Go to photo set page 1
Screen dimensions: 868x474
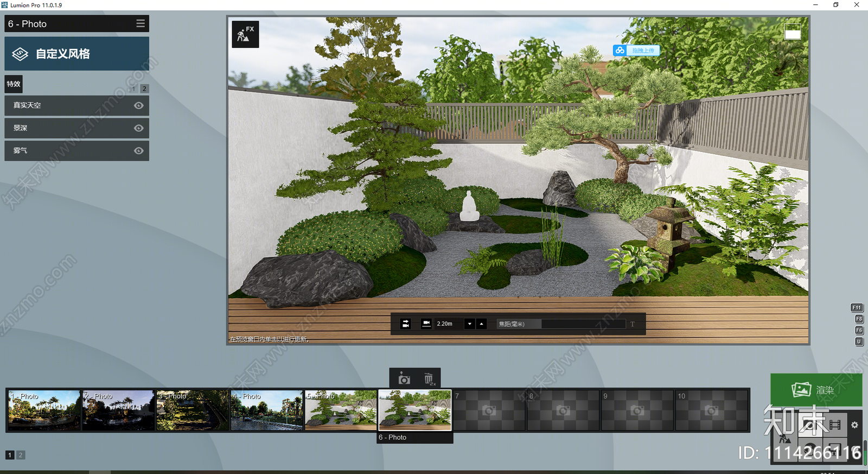click(10, 455)
